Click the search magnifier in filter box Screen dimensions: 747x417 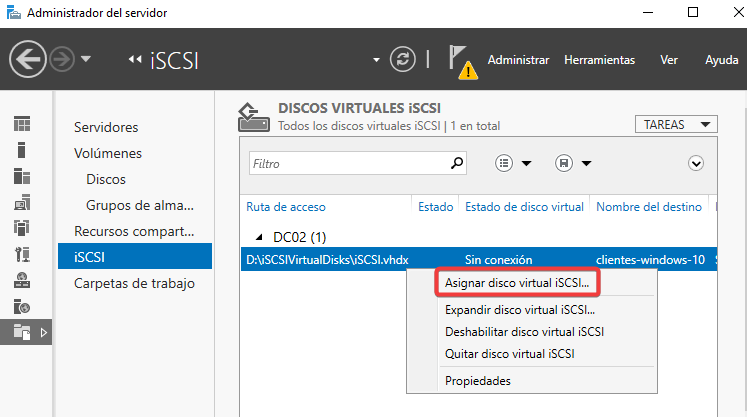click(457, 162)
